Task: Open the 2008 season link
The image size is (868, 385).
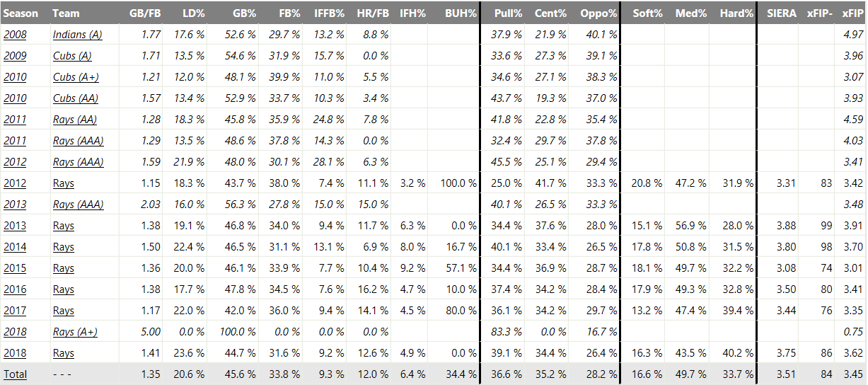Action: [x=15, y=35]
